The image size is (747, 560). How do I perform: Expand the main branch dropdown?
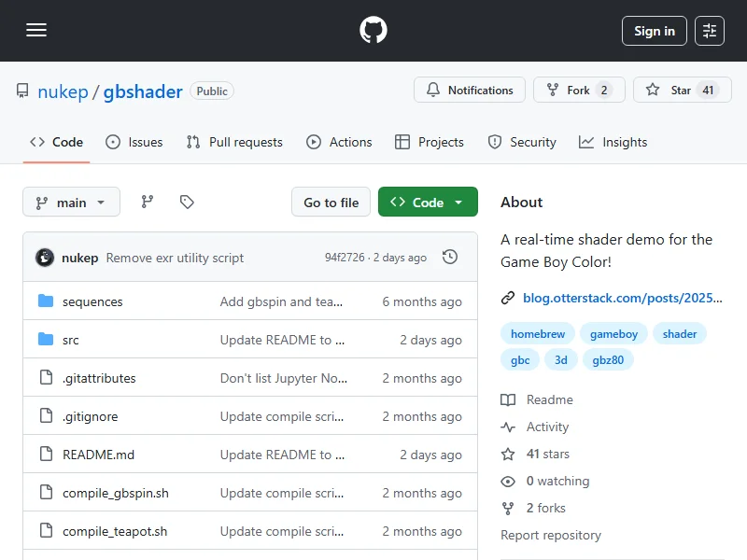[x=71, y=203]
